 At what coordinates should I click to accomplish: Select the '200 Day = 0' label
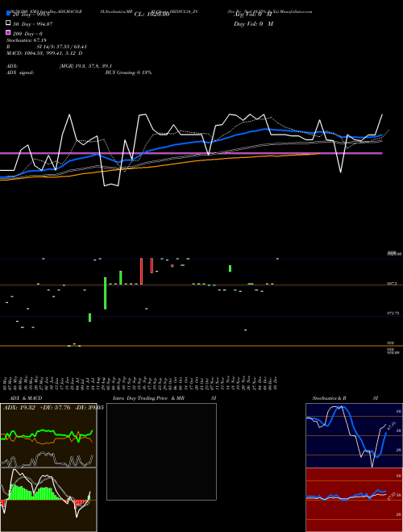27,34
